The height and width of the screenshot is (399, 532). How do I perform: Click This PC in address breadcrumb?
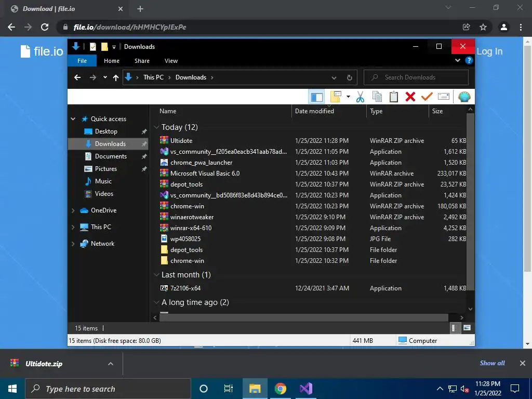point(153,77)
